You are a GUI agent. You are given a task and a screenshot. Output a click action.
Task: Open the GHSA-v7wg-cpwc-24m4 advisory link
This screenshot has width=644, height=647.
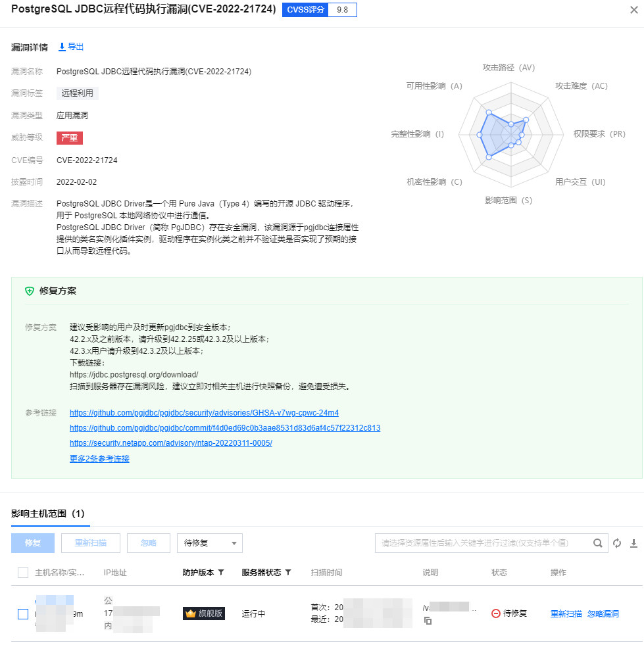[204, 413]
